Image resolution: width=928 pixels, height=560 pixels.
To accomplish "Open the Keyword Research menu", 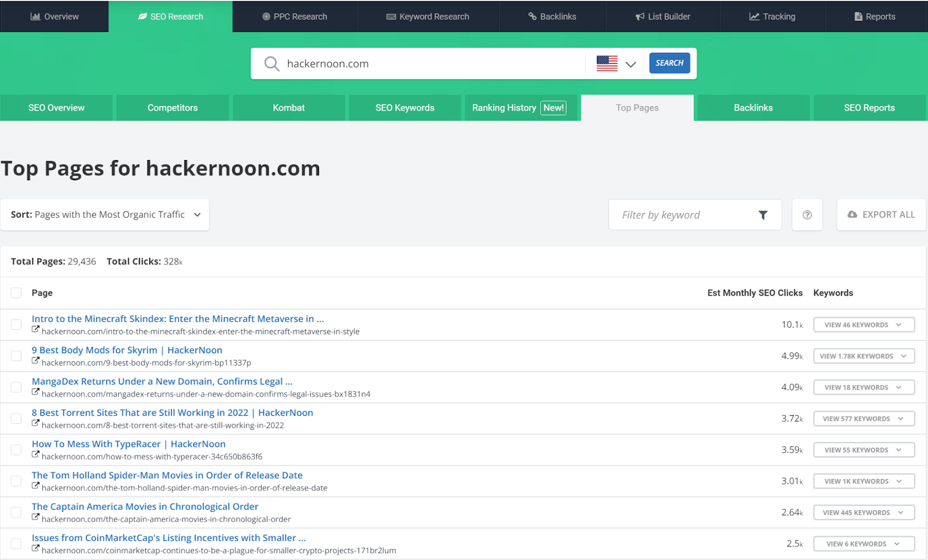I will (427, 17).
